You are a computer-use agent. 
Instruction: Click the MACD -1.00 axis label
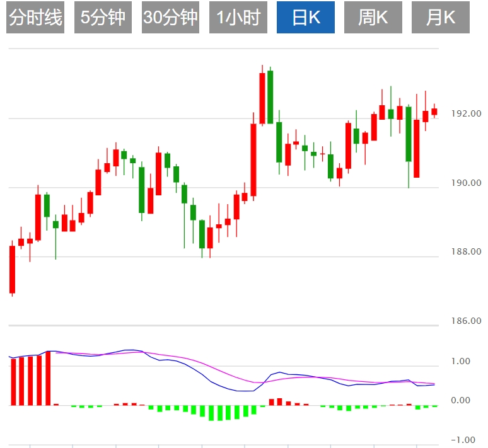click(x=463, y=440)
